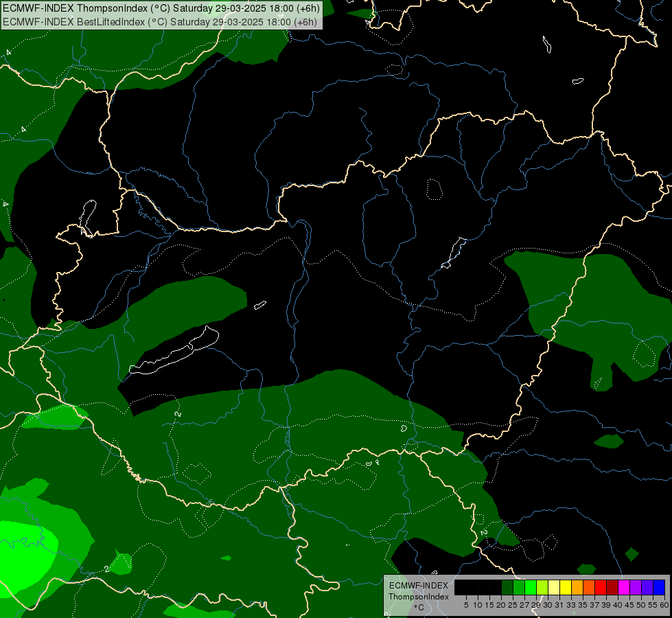Click the legend scale value 37
This screenshot has height=618, width=672.
coord(595,605)
